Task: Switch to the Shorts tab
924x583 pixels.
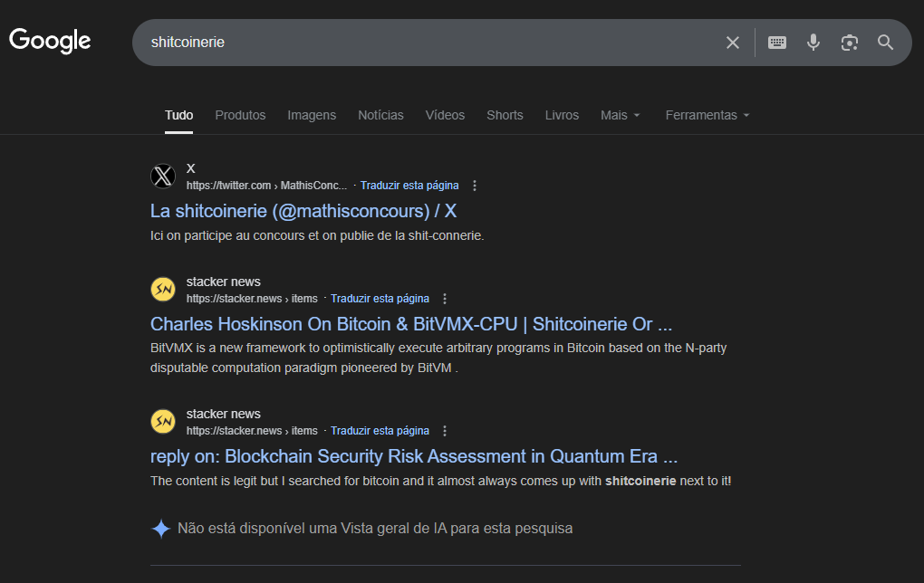Action: tap(505, 115)
